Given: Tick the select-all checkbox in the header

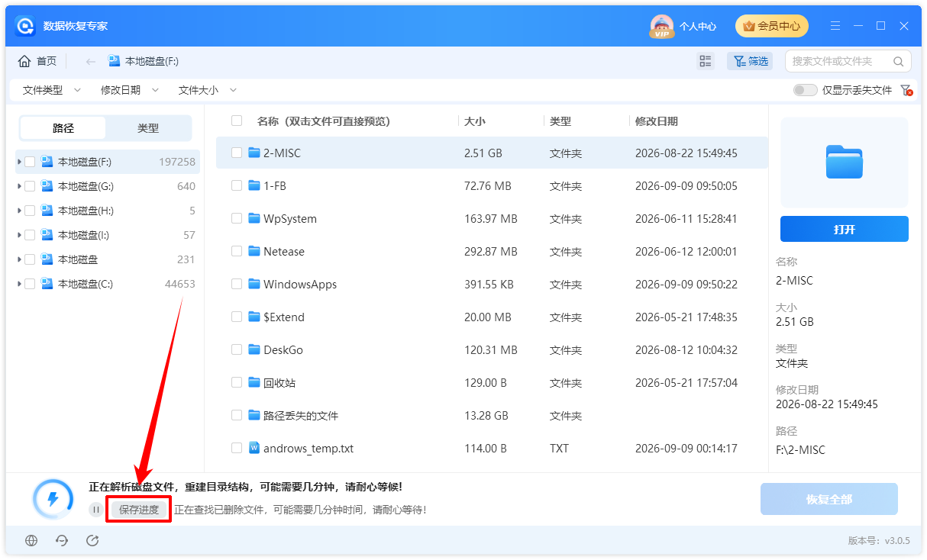Looking at the screenshot, I should click(237, 121).
